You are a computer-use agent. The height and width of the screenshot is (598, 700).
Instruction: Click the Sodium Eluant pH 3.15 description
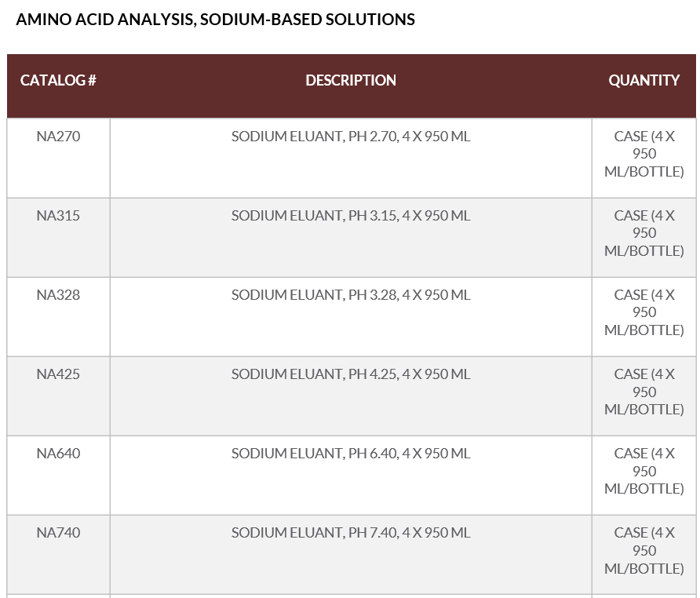coord(351,216)
